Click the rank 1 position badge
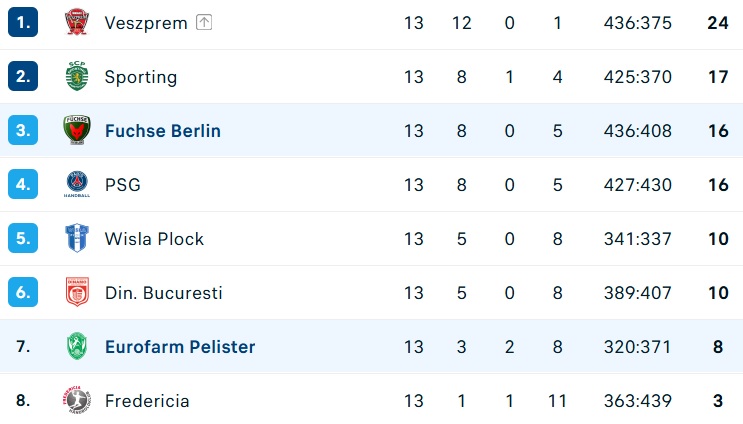This screenshot has height=424, width=743. pyautogui.click(x=23, y=22)
